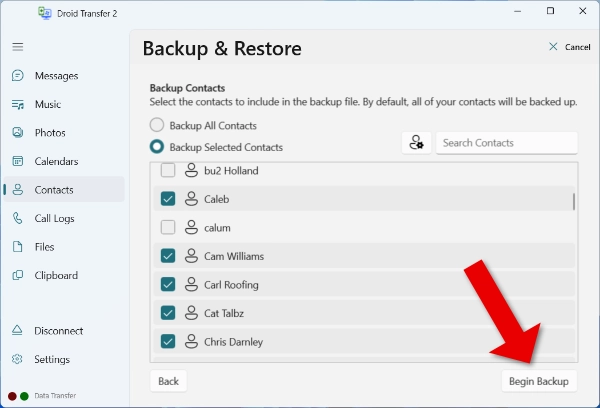Open the Photos section icon
Image resolution: width=600 pixels, height=408 pixels.
tap(17, 133)
